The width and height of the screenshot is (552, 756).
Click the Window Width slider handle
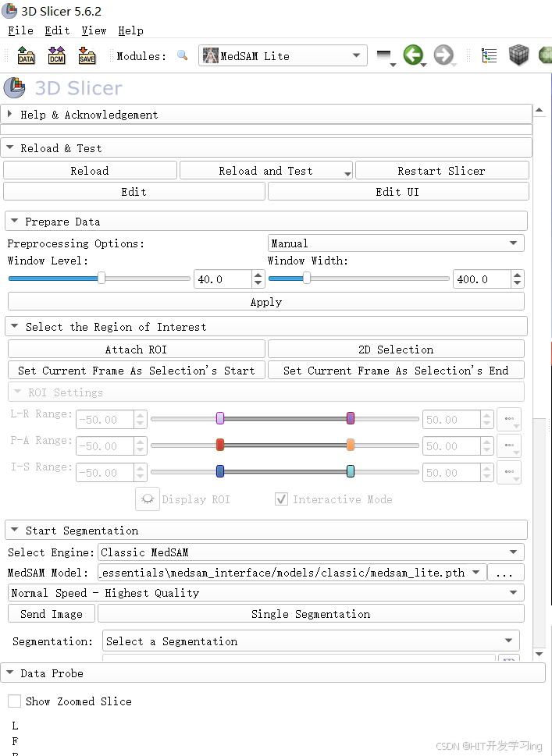[306, 279]
